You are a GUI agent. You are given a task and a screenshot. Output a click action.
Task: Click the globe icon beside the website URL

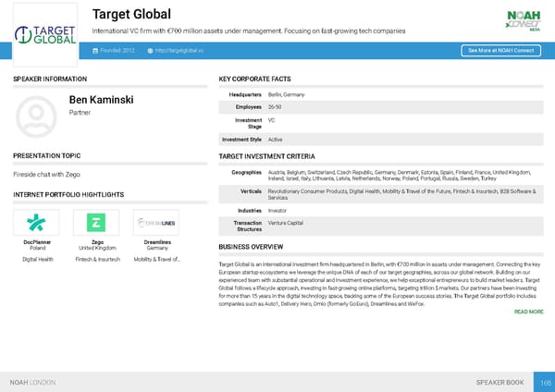pos(150,51)
